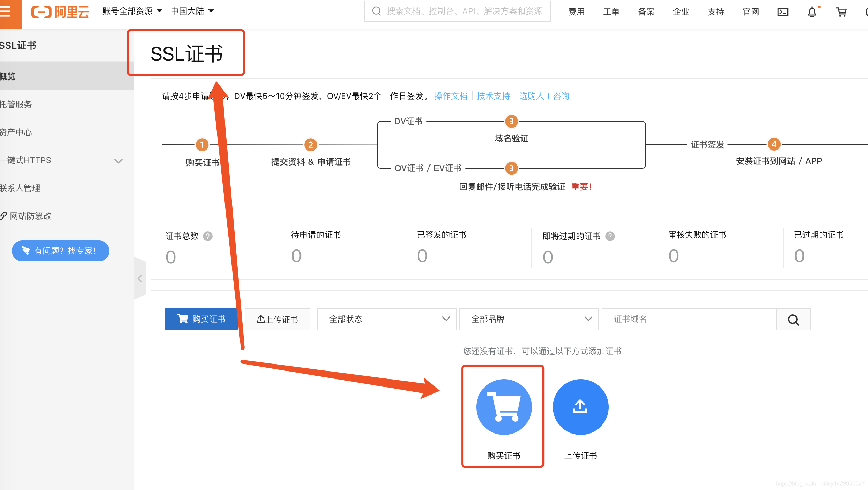Focus the top search field
Image resolution: width=868 pixels, height=490 pixels.
pos(457,11)
